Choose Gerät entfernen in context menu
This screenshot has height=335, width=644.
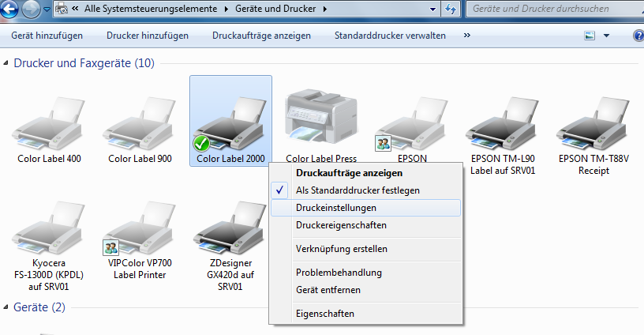[365, 290]
